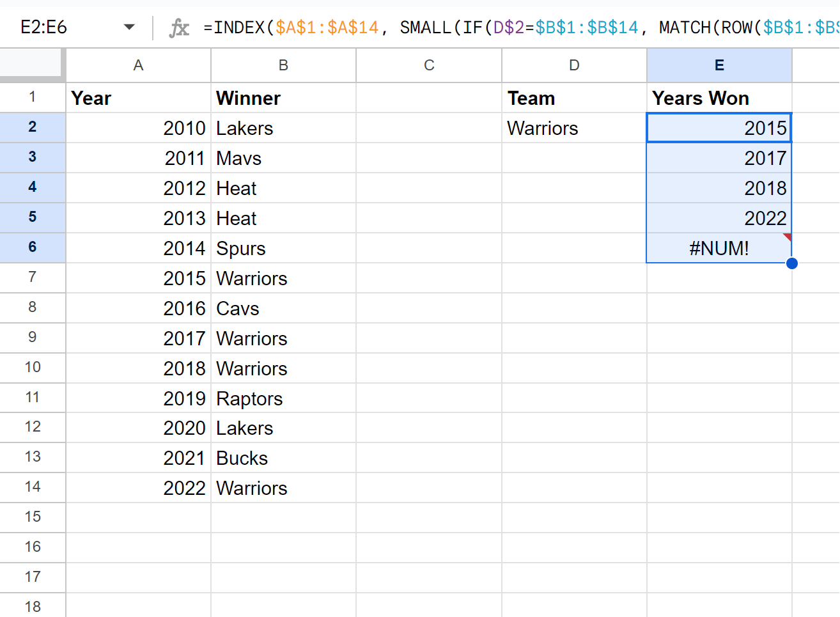Select row 7 header

[33, 277]
